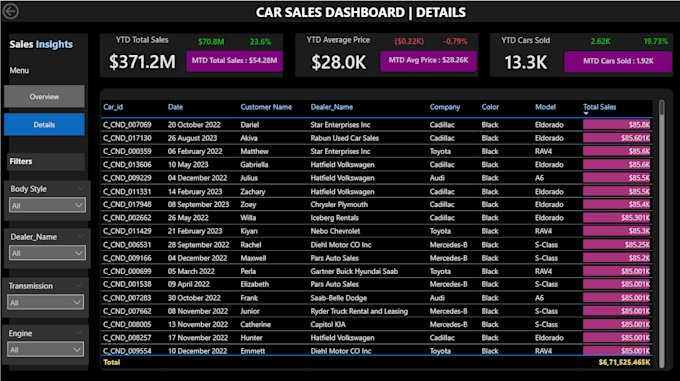Open the Body Style dropdown

[x=47, y=205]
